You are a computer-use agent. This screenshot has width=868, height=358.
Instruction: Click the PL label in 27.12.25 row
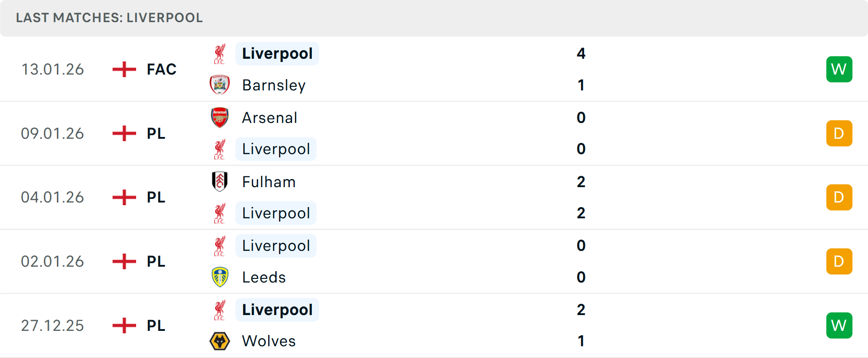coord(156,325)
